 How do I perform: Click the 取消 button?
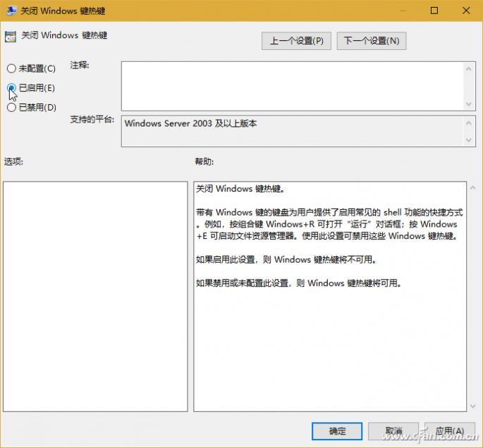tap(393, 431)
